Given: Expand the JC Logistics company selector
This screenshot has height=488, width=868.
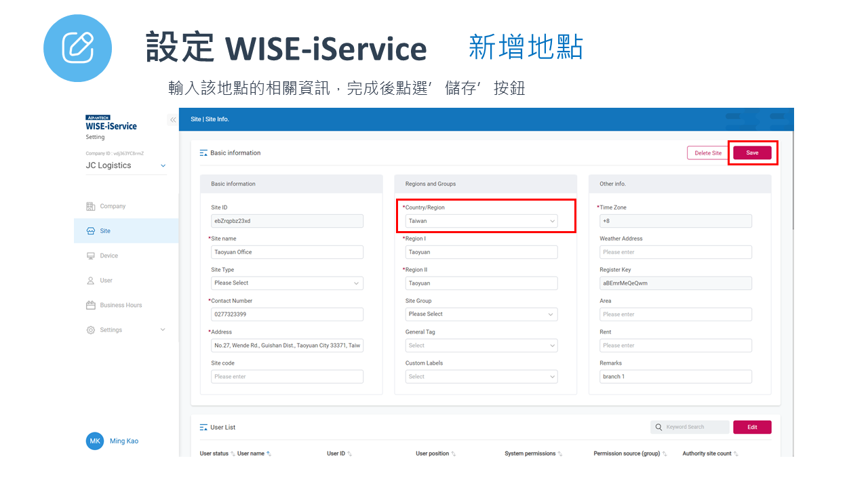Looking at the screenshot, I should pos(163,165).
